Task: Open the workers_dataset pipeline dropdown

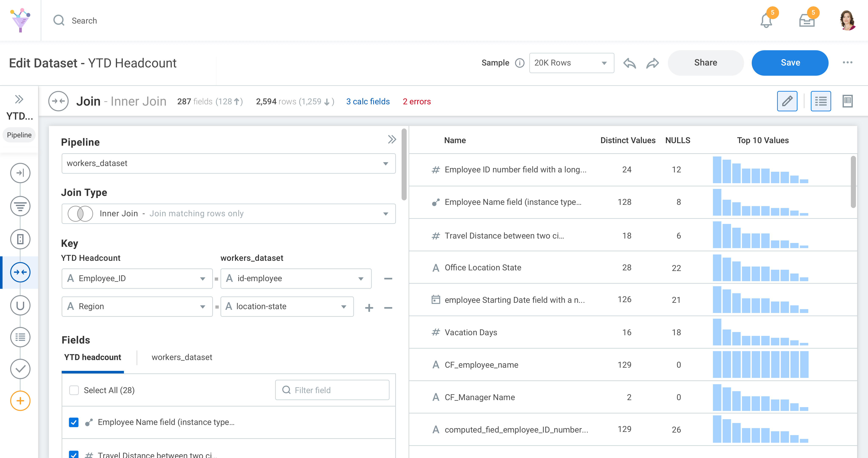Action: (229, 163)
